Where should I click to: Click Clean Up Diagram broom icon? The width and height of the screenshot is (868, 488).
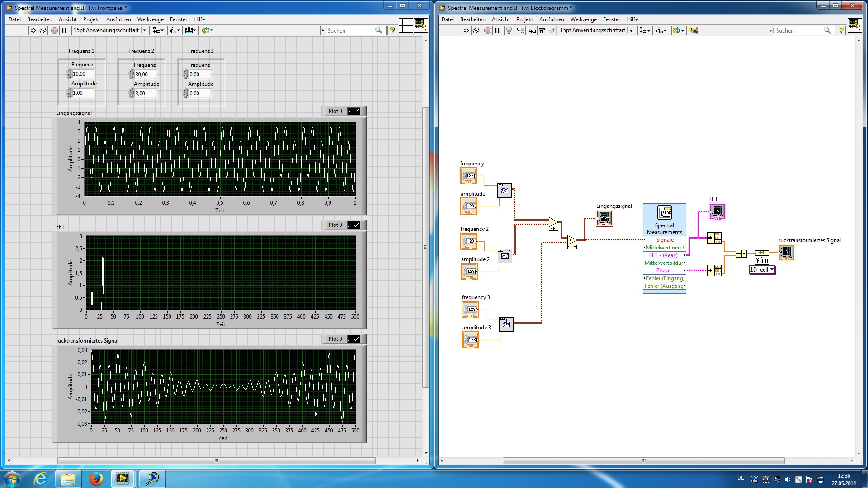(x=693, y=30)
